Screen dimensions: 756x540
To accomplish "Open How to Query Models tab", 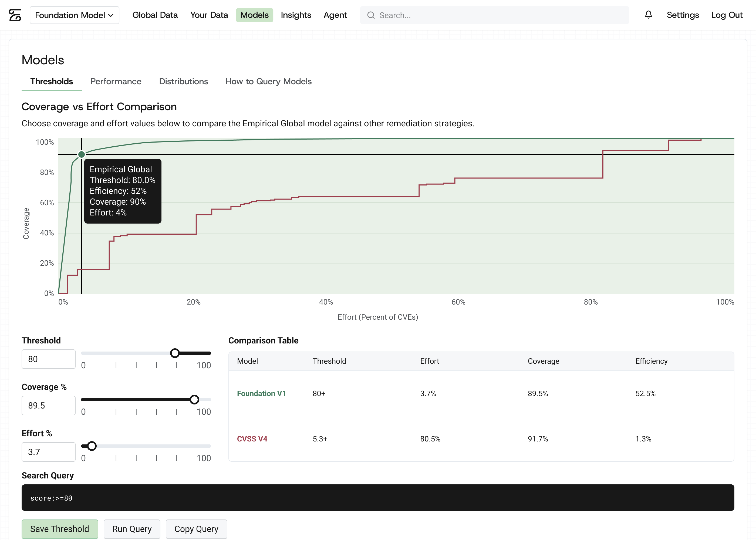I will coord(269,82).
